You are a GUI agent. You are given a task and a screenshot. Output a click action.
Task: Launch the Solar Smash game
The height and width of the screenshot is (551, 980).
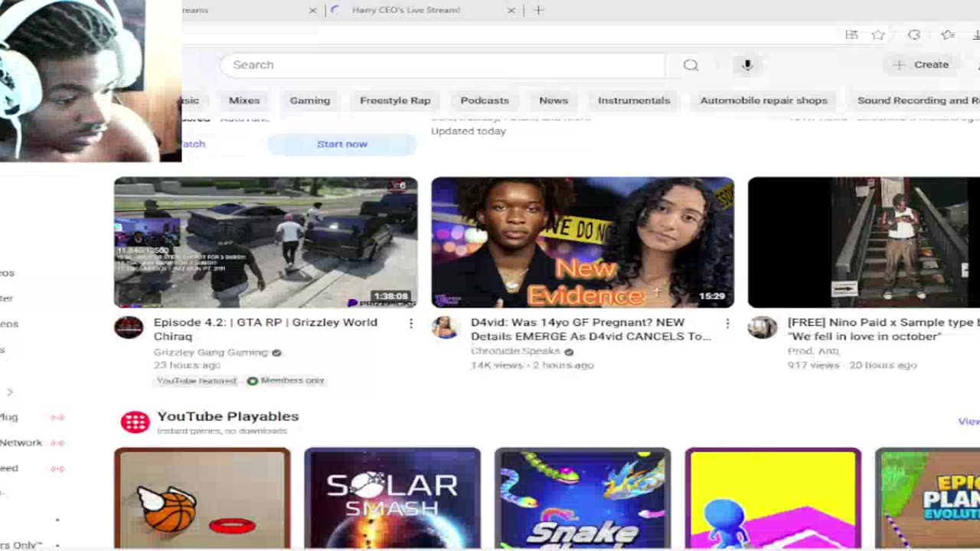tap(392, 499)
